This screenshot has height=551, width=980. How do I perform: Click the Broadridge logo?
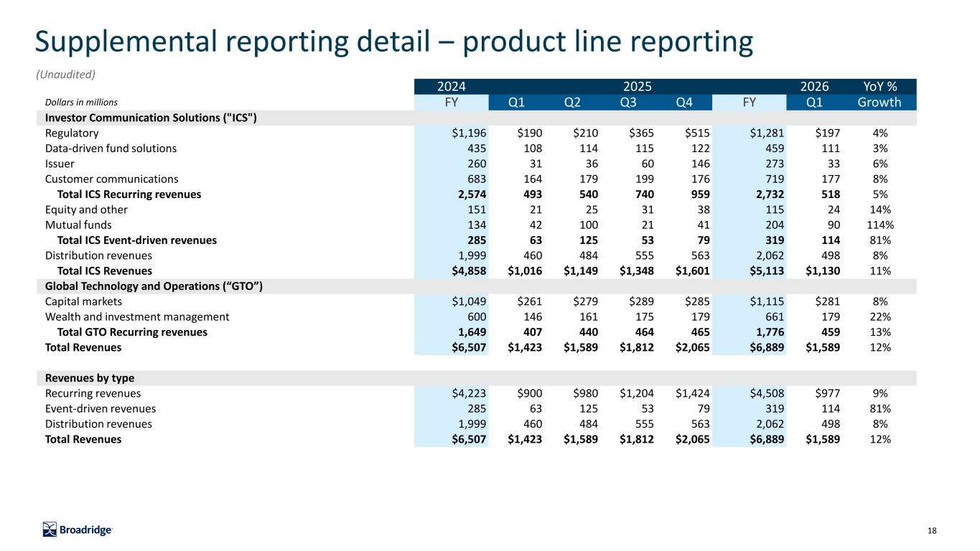78,529
